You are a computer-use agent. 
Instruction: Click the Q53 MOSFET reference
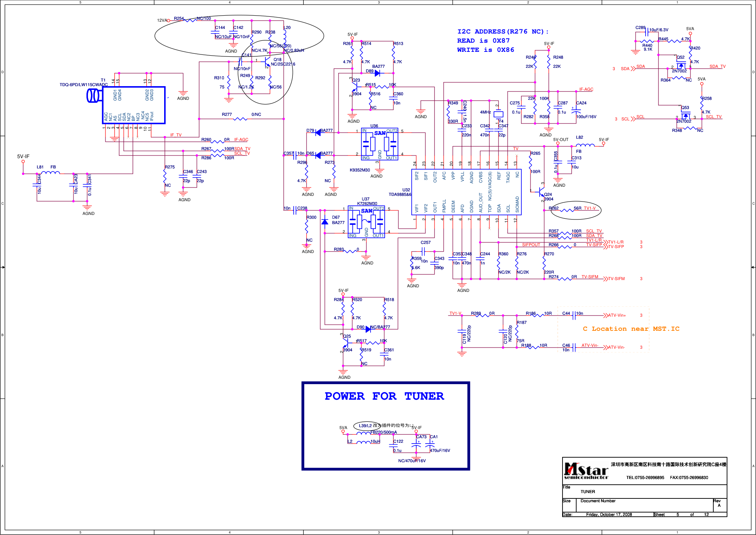click(x=685, y=107)
